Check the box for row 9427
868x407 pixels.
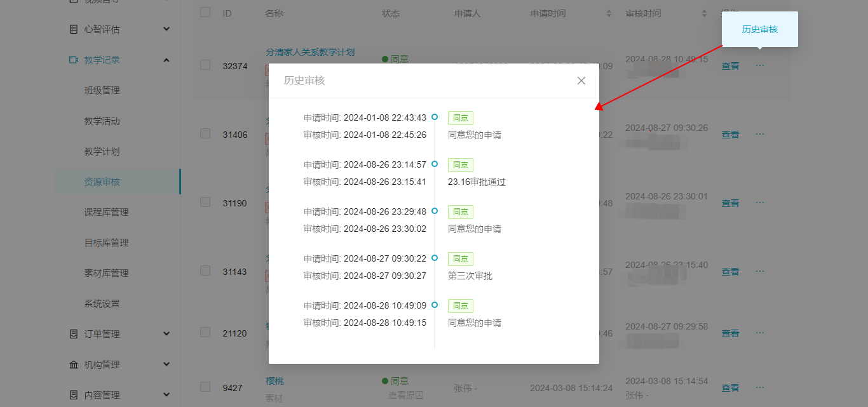205,387
